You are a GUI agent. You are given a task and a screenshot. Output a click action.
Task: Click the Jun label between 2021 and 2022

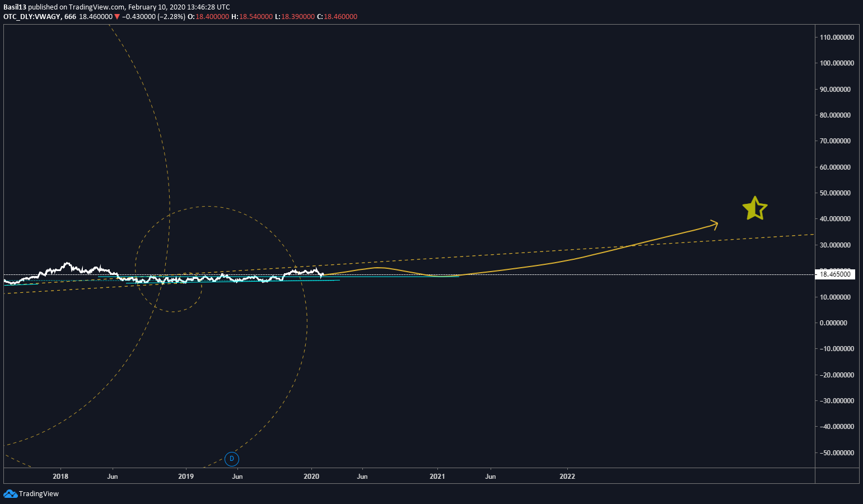pyautogui.click(x=491, y=477)
